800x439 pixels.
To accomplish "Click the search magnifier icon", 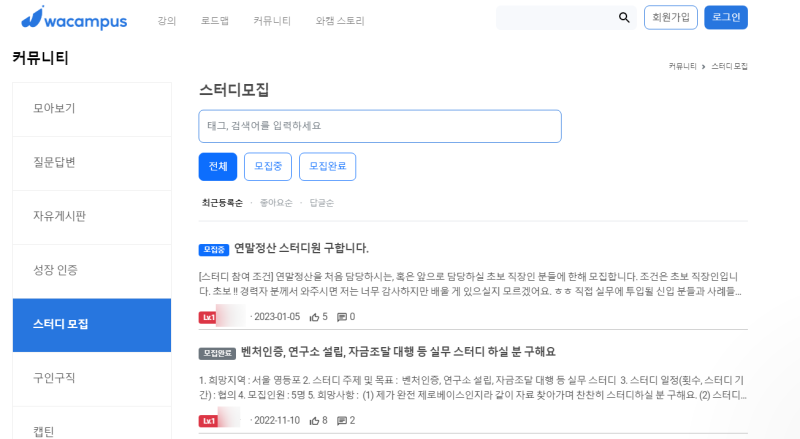I will (x=624, y=17).
